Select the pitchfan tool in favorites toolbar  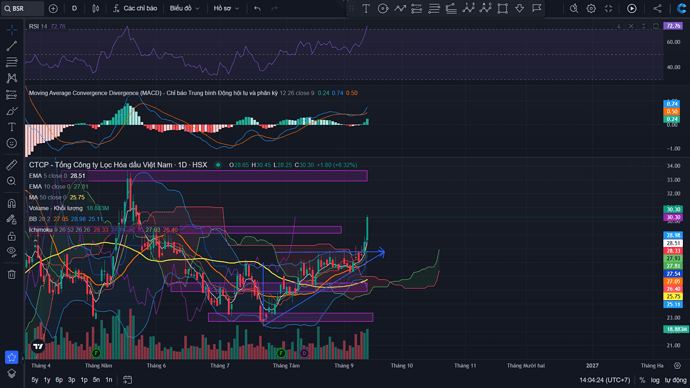[x=451, y=8]
